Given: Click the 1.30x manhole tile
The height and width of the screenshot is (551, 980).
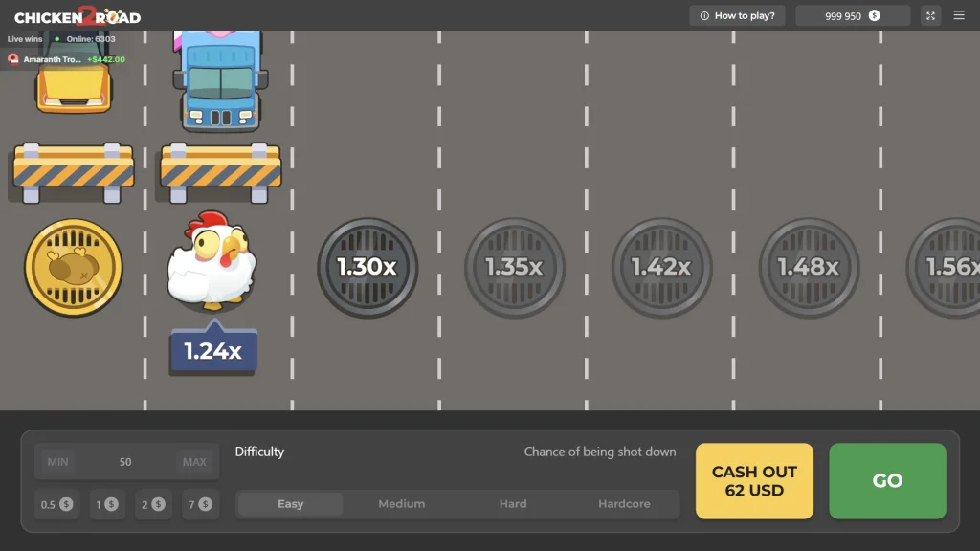Looking at the screenshot, I should pos(367,268).
